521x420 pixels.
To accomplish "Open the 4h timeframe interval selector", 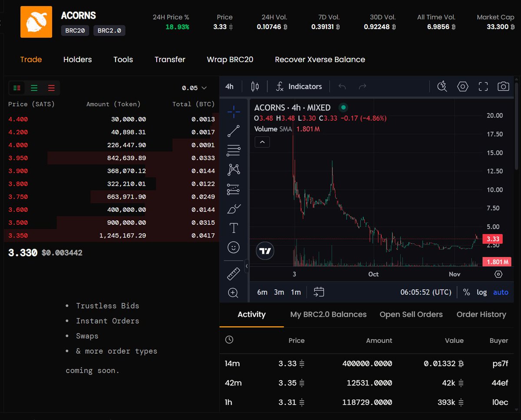I will pos(229,86).
